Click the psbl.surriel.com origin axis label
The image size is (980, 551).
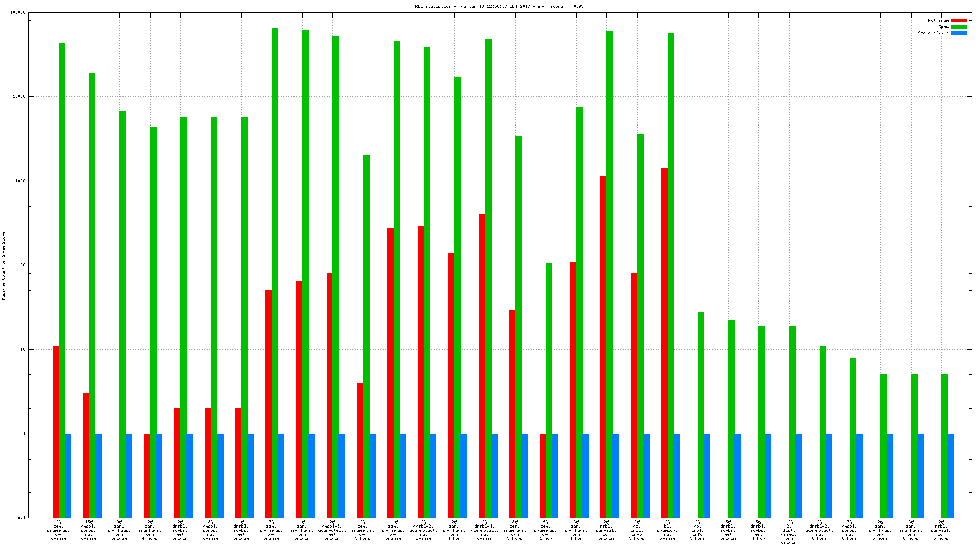(606, 530)
